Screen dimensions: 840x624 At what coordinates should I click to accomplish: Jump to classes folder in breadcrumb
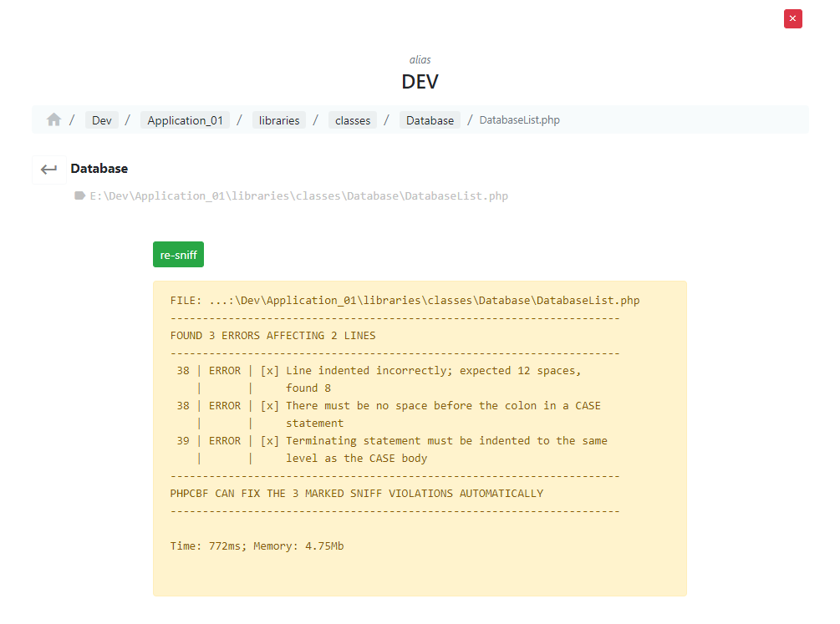(x=353, y=120)
